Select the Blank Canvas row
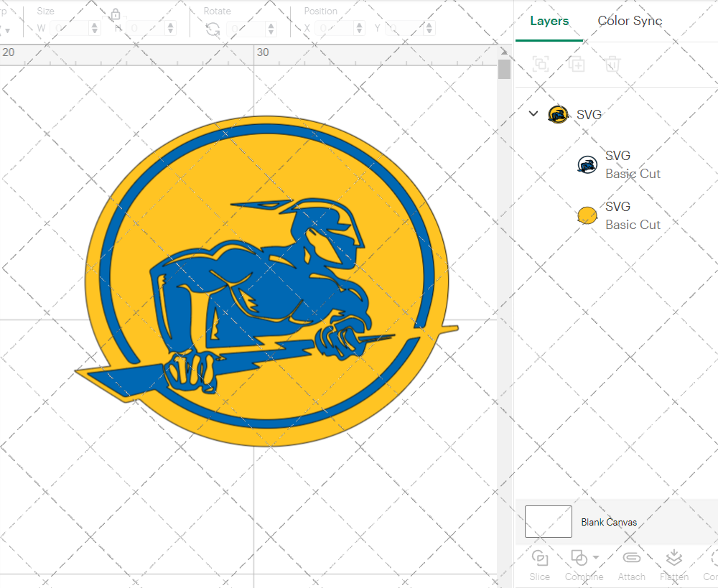Viewport: 718px width, 588px height. [617, 522]
